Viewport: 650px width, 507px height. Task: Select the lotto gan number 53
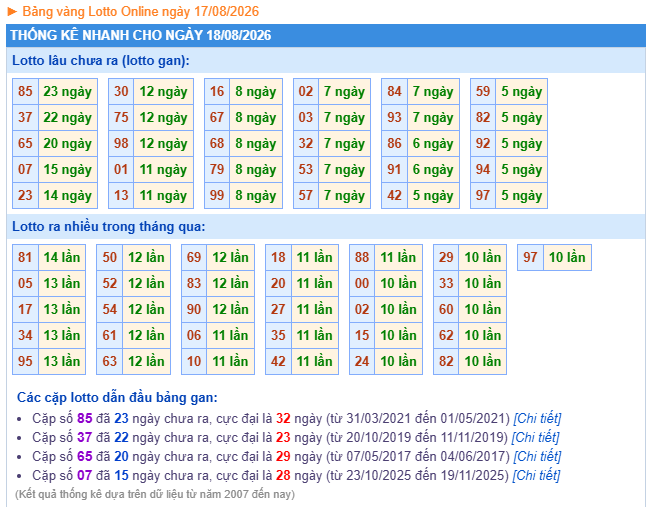[306, 169]
